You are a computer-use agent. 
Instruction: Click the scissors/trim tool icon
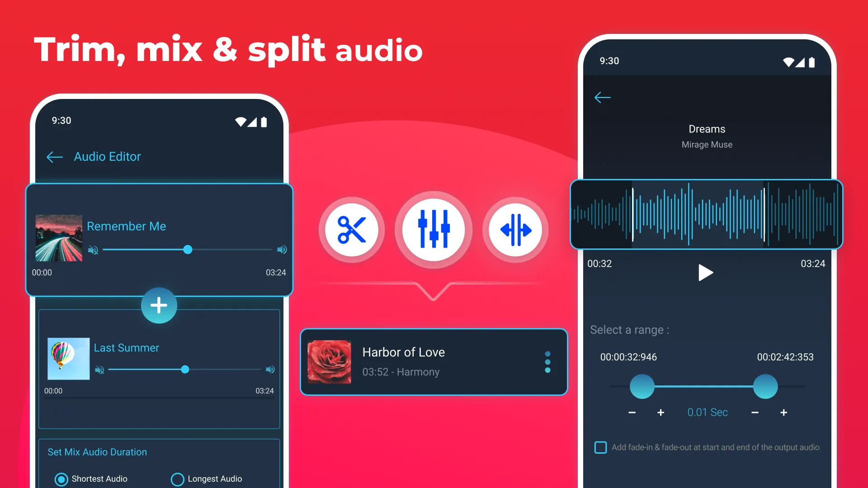click(352, 230)
